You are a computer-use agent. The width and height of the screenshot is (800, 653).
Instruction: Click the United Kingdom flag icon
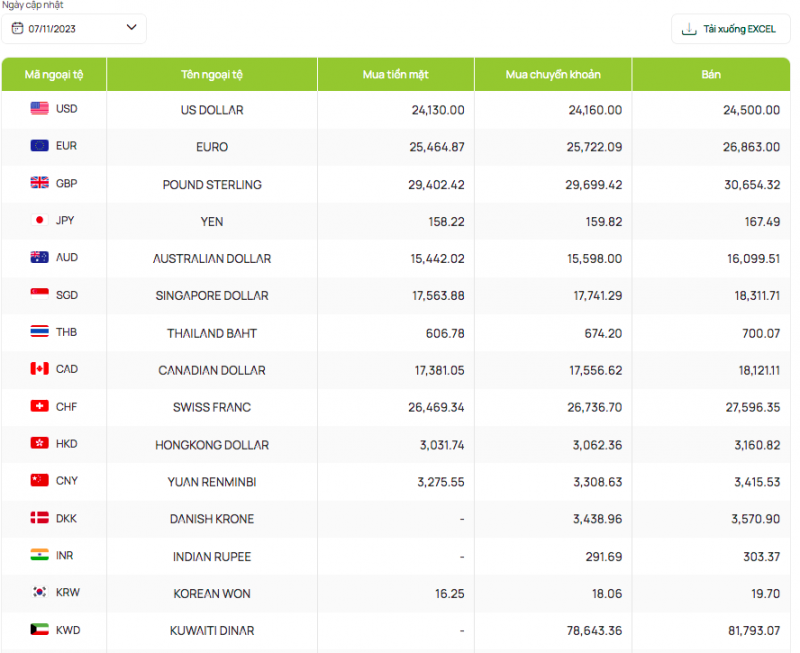40,183
